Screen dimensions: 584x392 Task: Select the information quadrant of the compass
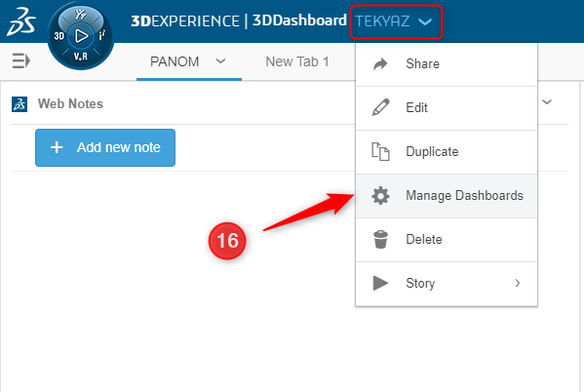pos(101,35)
